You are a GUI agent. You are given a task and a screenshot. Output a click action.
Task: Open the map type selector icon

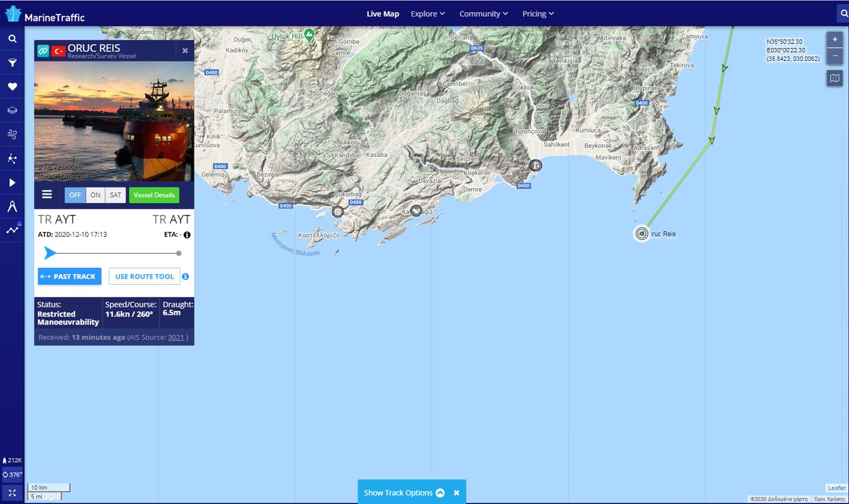point(834,78)
